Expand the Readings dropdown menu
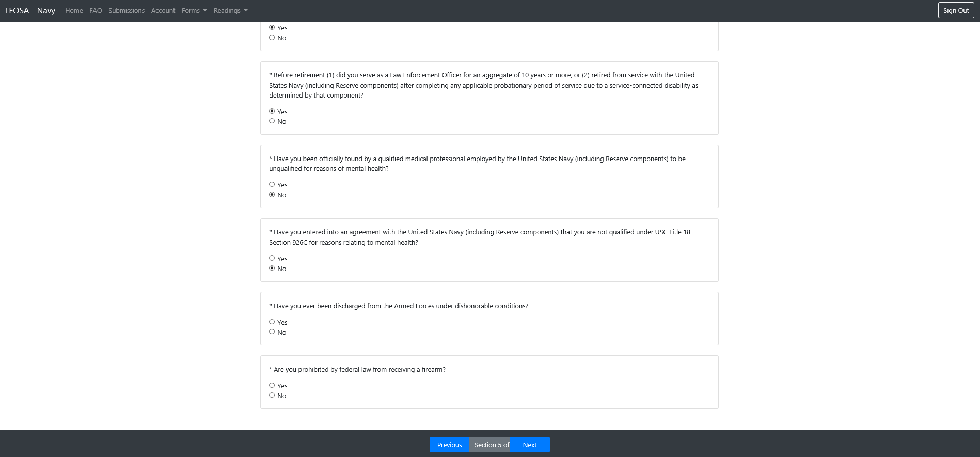The height and width of the screenshot is (457, 980). tap(230, 11)
